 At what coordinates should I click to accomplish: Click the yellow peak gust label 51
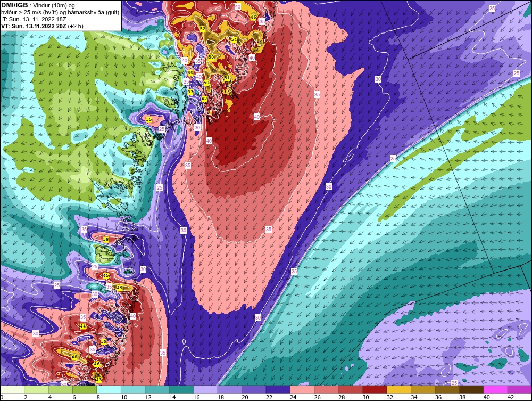pyautogui.click(x=227, y=78)
